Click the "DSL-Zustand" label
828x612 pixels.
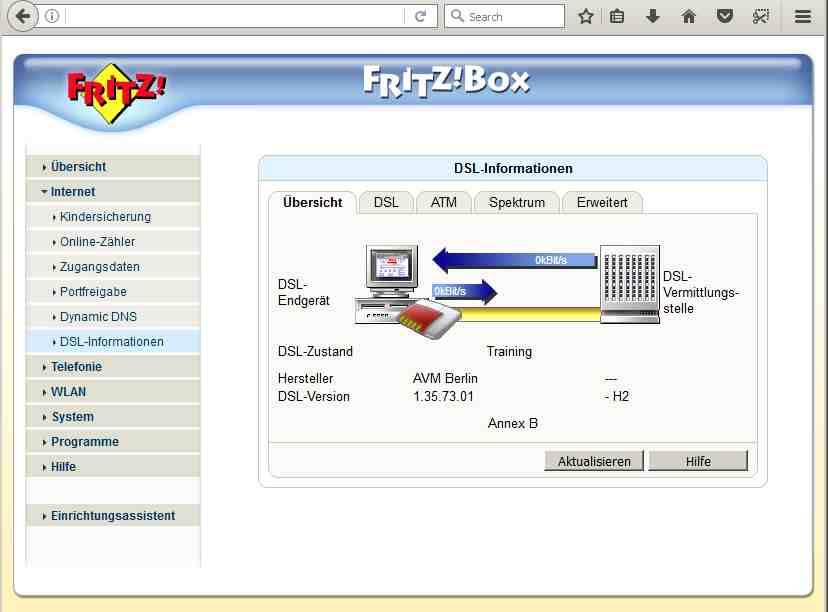point(315,352)
